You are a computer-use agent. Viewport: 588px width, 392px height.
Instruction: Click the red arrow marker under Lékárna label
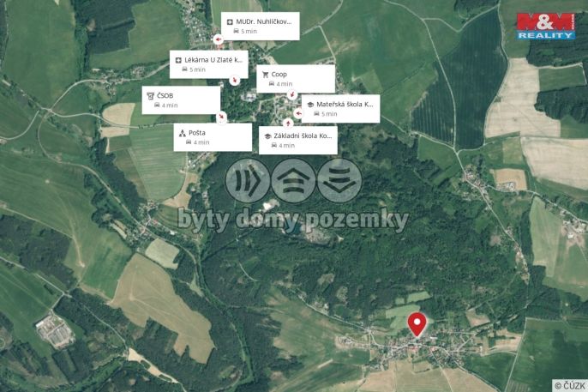click(x=234, y=80)
